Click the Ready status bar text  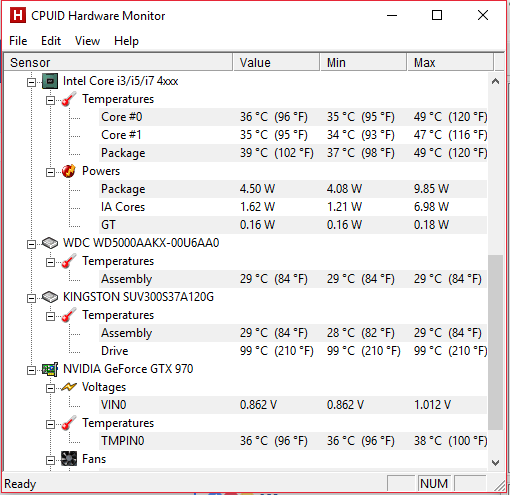coord(20,484)
